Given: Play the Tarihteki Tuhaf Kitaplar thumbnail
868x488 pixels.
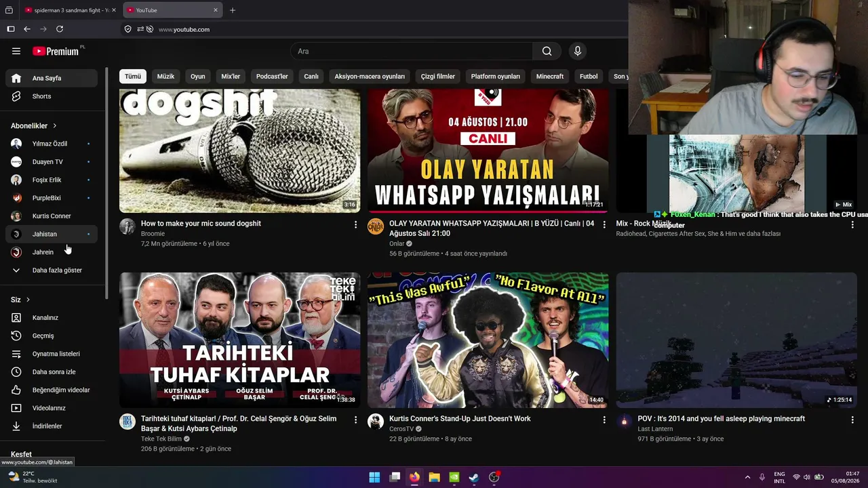Looking at the screenshot, I should pos(240,340).
